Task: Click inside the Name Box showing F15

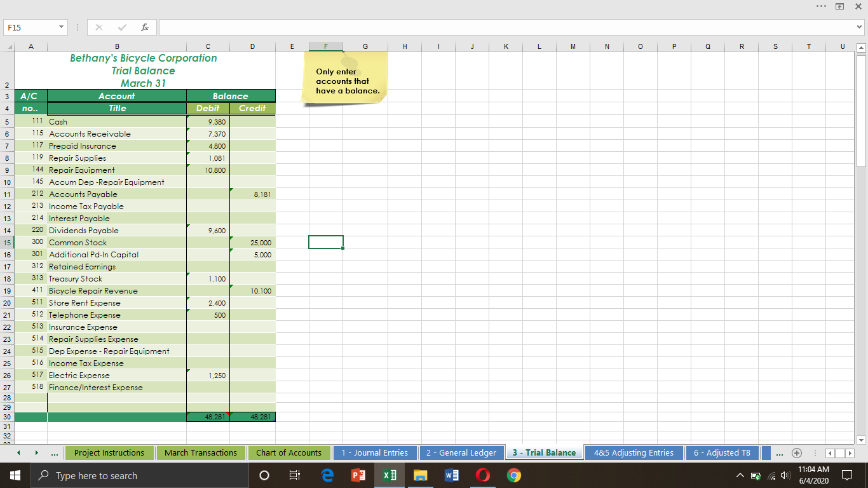Action: [x=29, y=28]
